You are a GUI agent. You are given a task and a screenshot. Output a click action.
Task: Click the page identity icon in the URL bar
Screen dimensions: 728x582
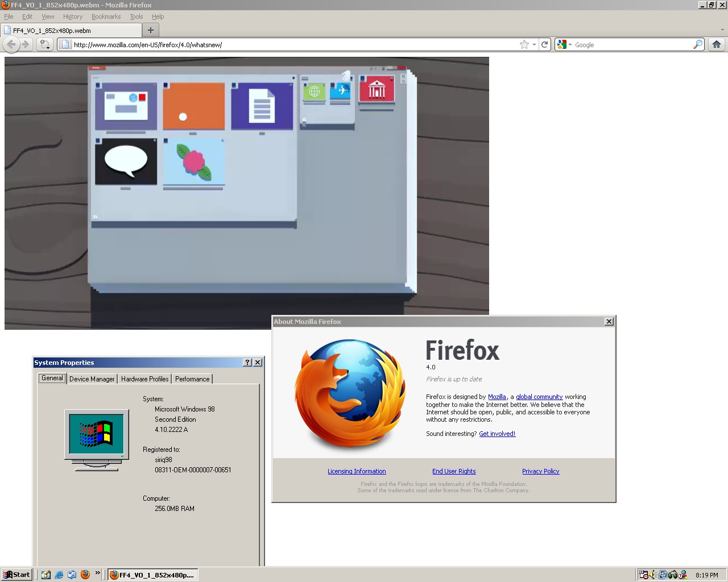click(x=65, y=44)
